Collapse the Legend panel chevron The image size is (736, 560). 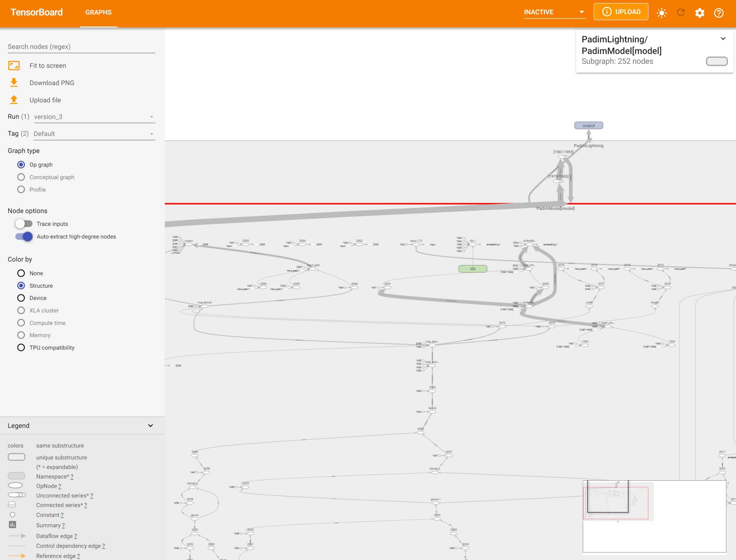pyautogui.click(x=150, y=426)
